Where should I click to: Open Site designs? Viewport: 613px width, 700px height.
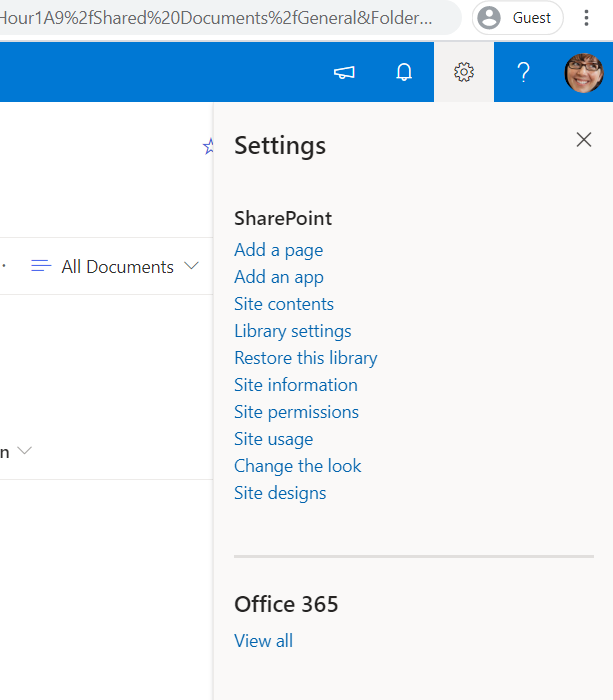point(280,494)
